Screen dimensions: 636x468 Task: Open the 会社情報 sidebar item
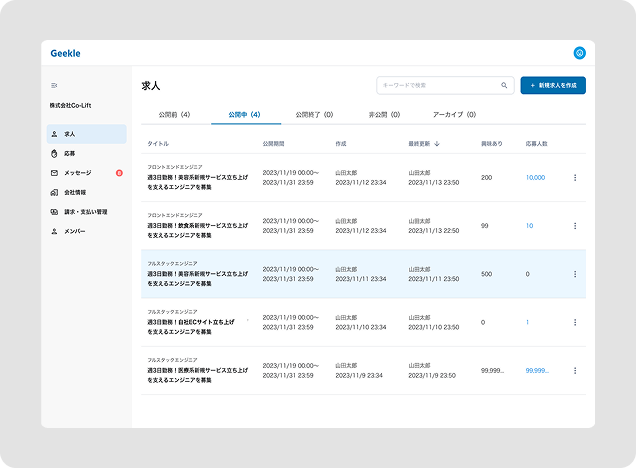coord(86,192)
